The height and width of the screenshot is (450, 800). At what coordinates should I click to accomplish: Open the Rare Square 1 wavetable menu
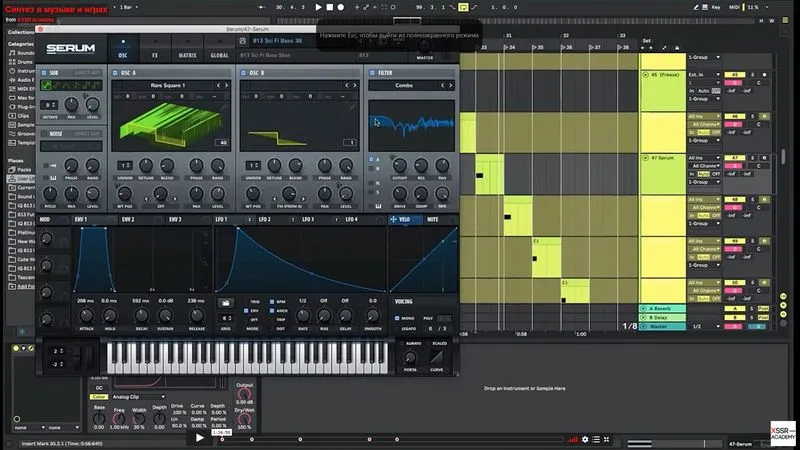click(167, 85)
